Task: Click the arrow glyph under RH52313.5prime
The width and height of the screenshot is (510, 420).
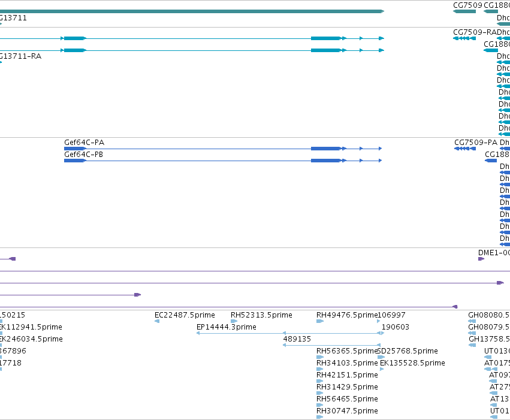Action: (x=234, y=321)
